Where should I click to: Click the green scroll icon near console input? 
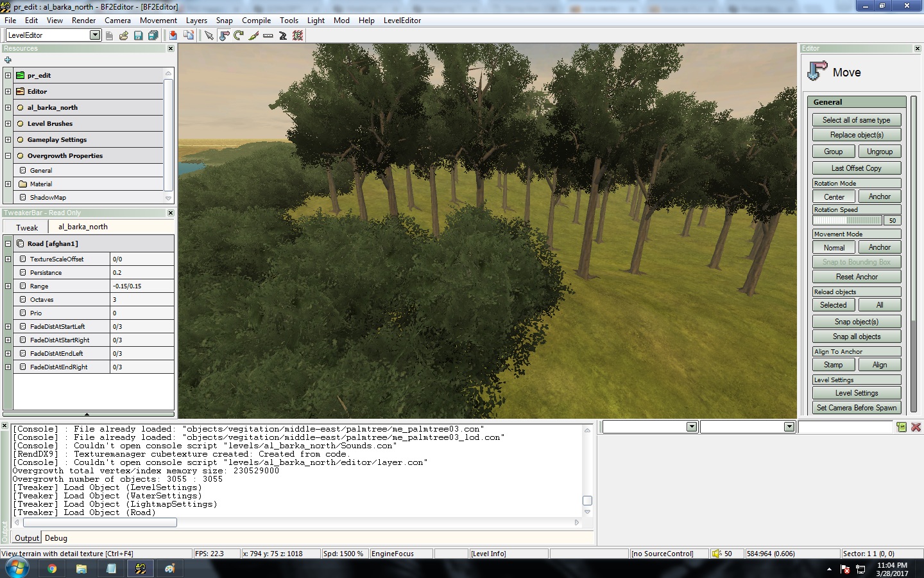[902, 427]
